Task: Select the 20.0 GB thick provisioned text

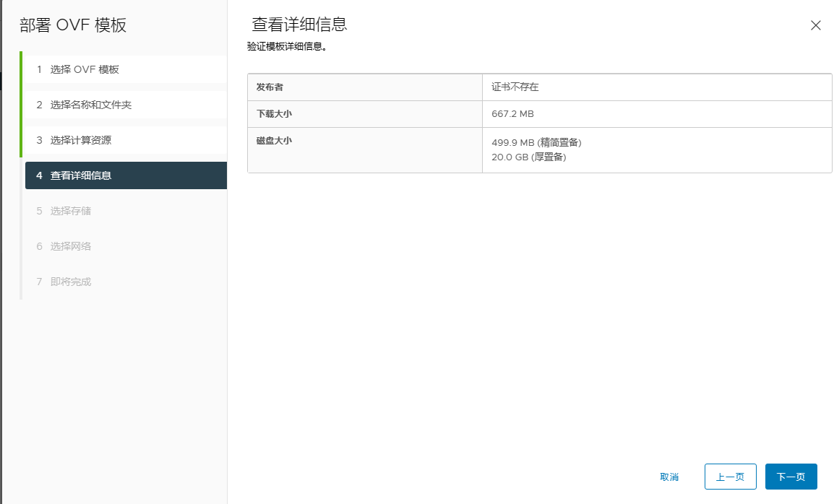Action: pyautogui.click(x=528, y=157)
